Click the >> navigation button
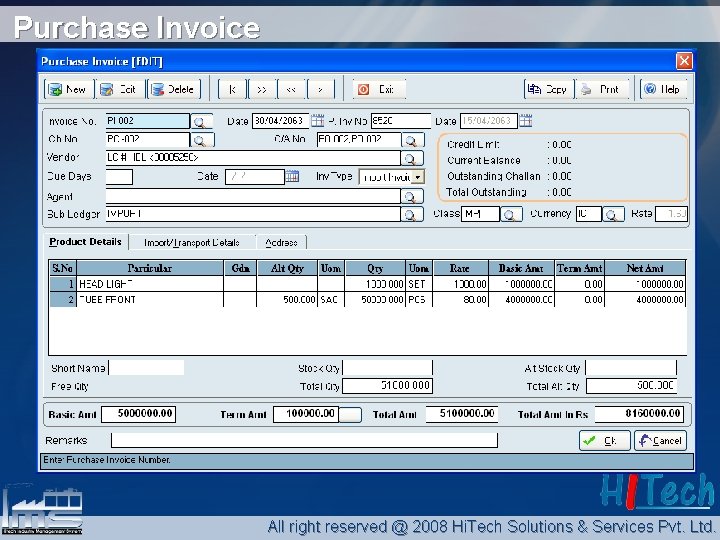 point(262,89)
